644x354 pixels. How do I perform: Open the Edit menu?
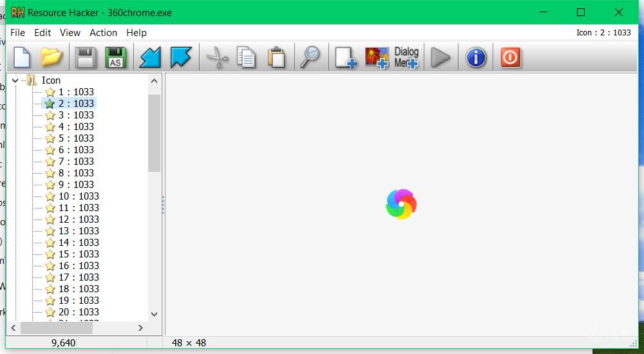click(43, 33)
